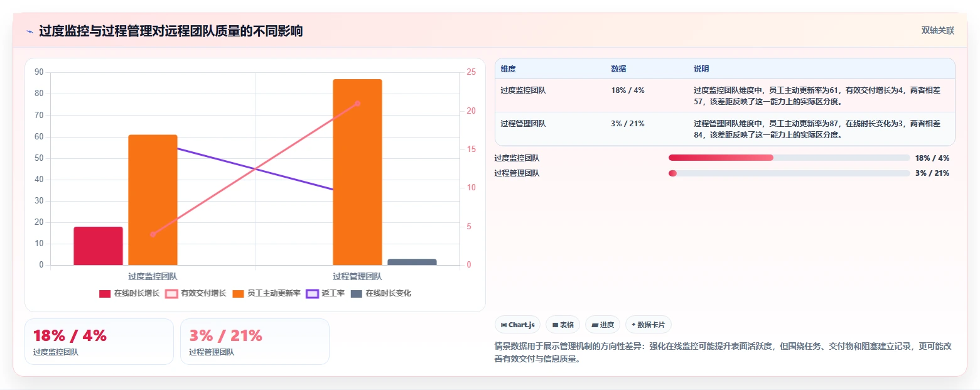The height and width of the screenshot is (390, 980).
Task: Toggle 返工率 legend purple swatch
Action: click(312, 294)
